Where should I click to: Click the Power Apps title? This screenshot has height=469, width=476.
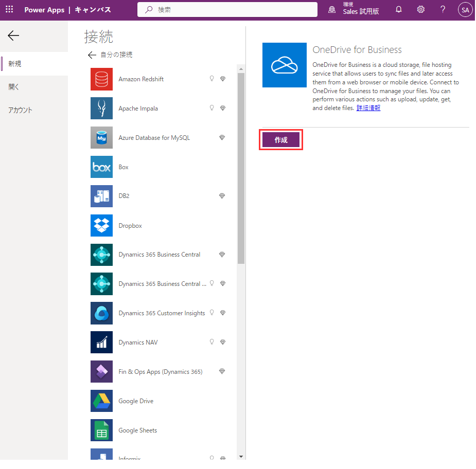[x=44, y=10]
